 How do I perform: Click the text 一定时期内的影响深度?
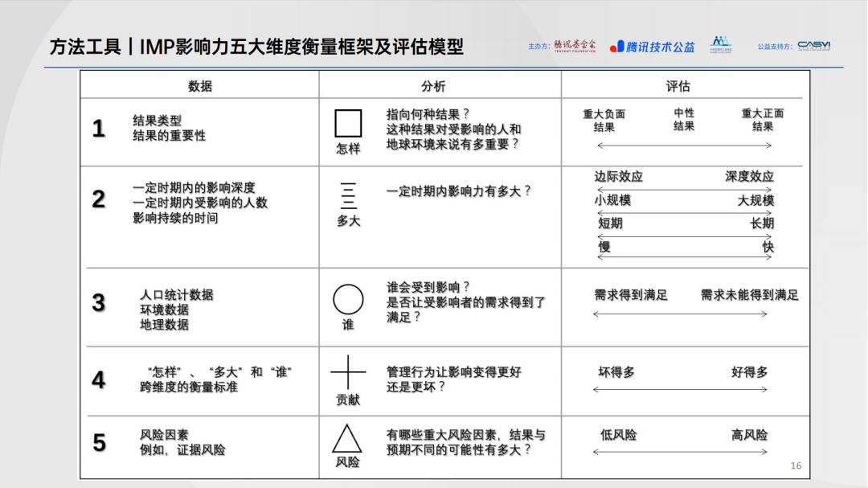pos(194,188)
